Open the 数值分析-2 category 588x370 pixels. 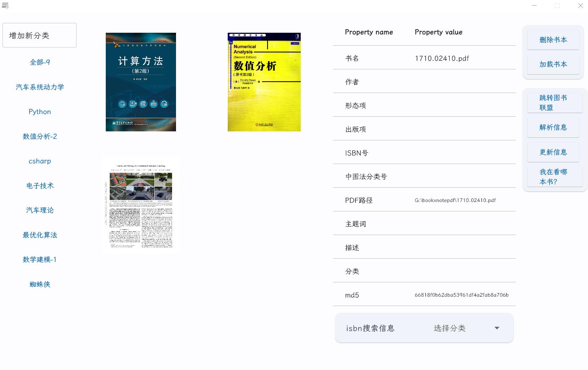tap(40, 136)
